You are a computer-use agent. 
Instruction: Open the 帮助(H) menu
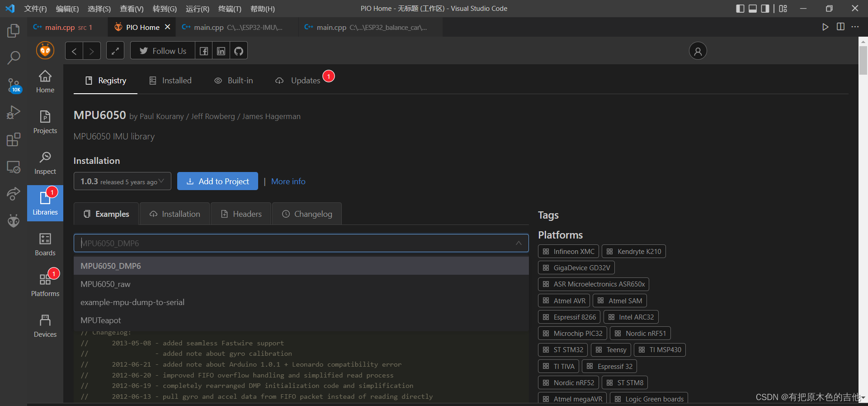(262, 9)
